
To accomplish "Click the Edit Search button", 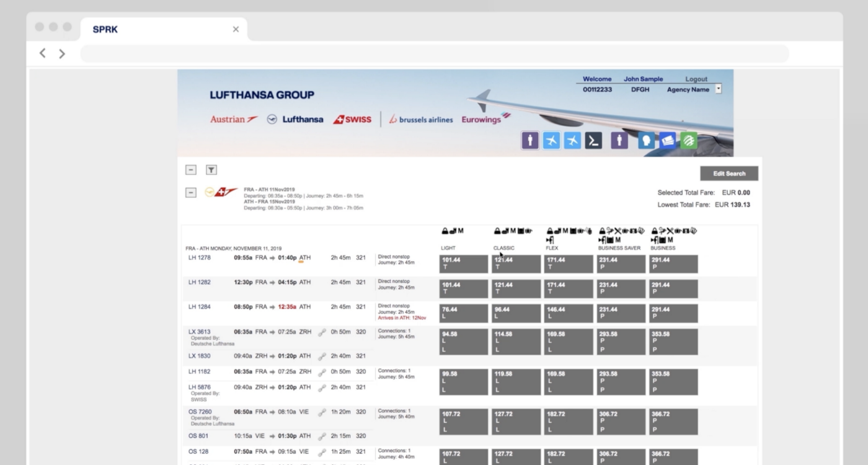I will tap(728, 174).
